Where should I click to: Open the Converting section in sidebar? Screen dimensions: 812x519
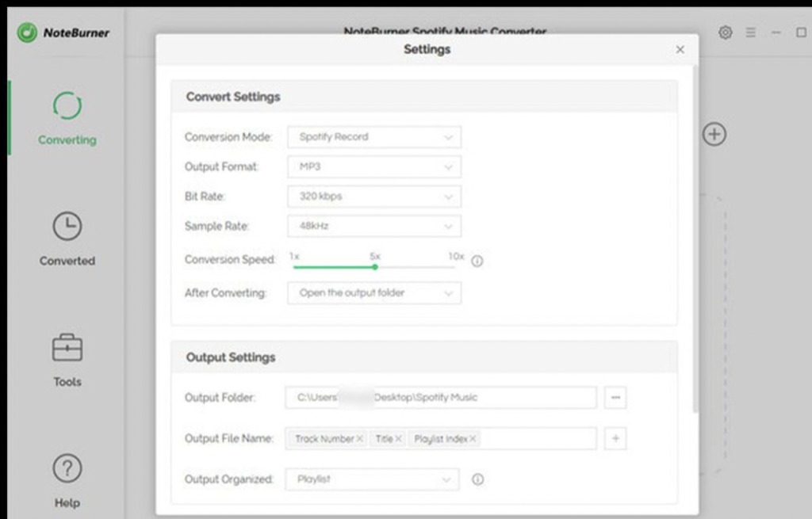[x=67, y=119]
